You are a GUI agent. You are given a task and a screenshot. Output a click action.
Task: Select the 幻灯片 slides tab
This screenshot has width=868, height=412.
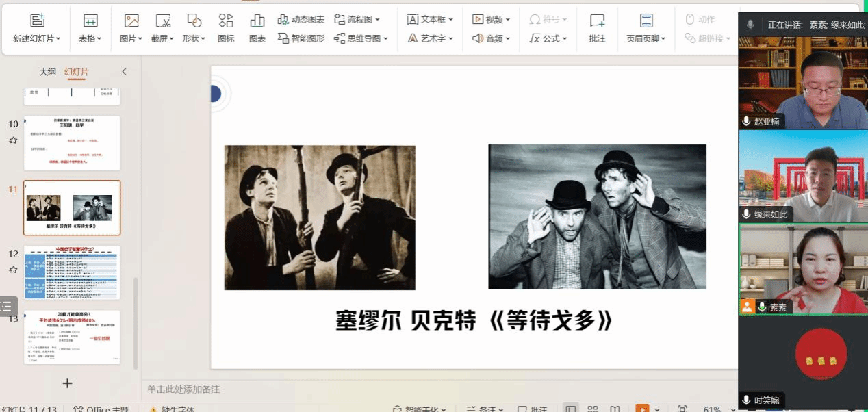point(76,72)
